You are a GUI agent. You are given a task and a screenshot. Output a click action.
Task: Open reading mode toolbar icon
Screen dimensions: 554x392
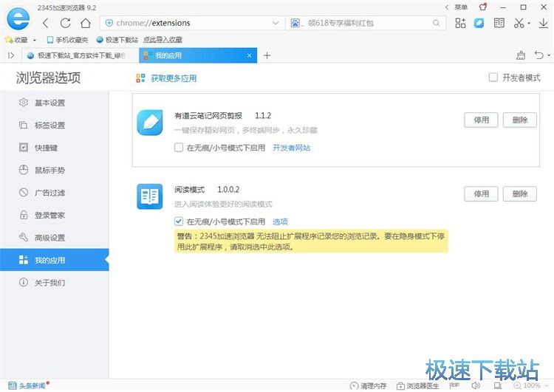coord(499,24)
